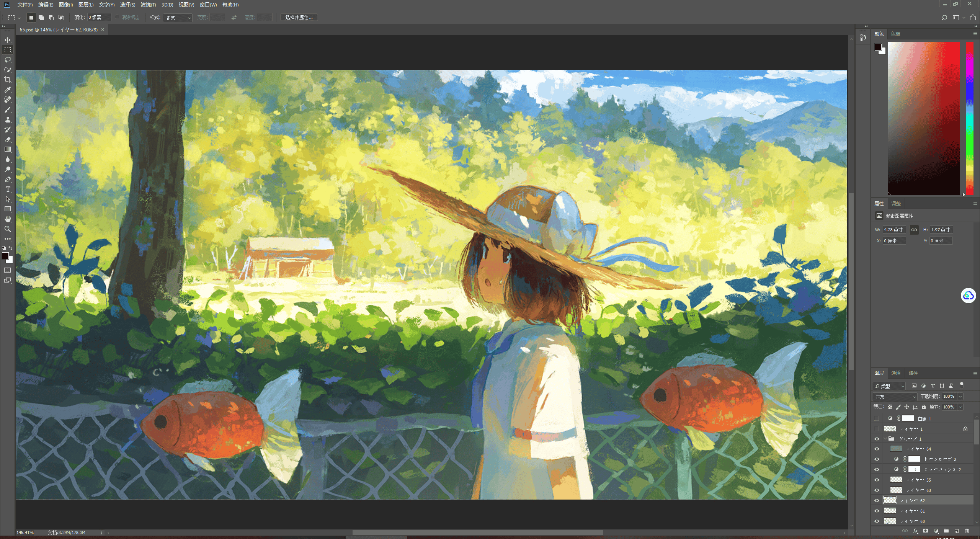The image size is (980, 539).
Task: Switch to the 调整 adjustments tab
Action: point(896,203)
